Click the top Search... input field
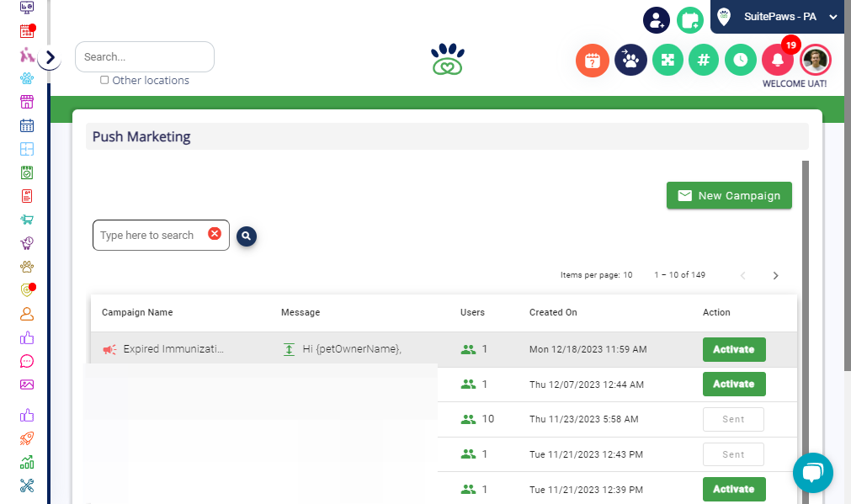Image resolution: width=851 pixels, height=504 pixels. (x=145, y=57)
